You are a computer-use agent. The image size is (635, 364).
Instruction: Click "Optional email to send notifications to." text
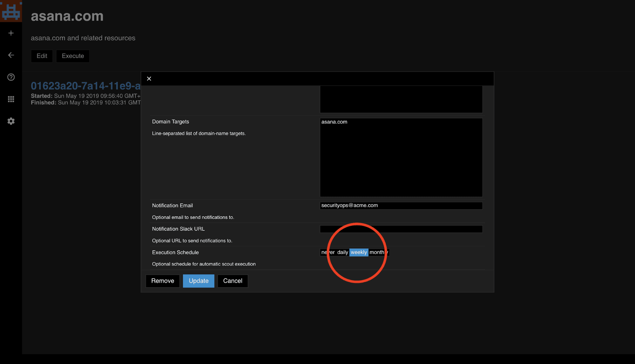click(193, 217)
